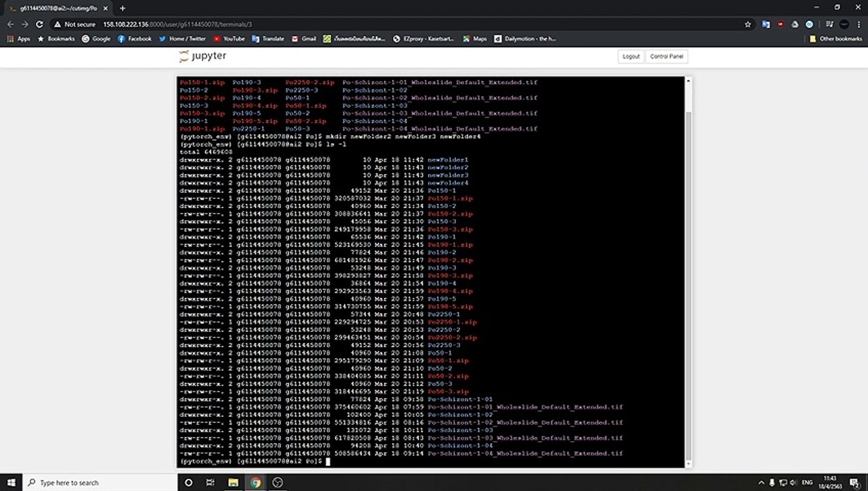Open Cortana from the taskbar
Image resolution: width=868 pixels, height=491 pixels.
pos(189,482)
